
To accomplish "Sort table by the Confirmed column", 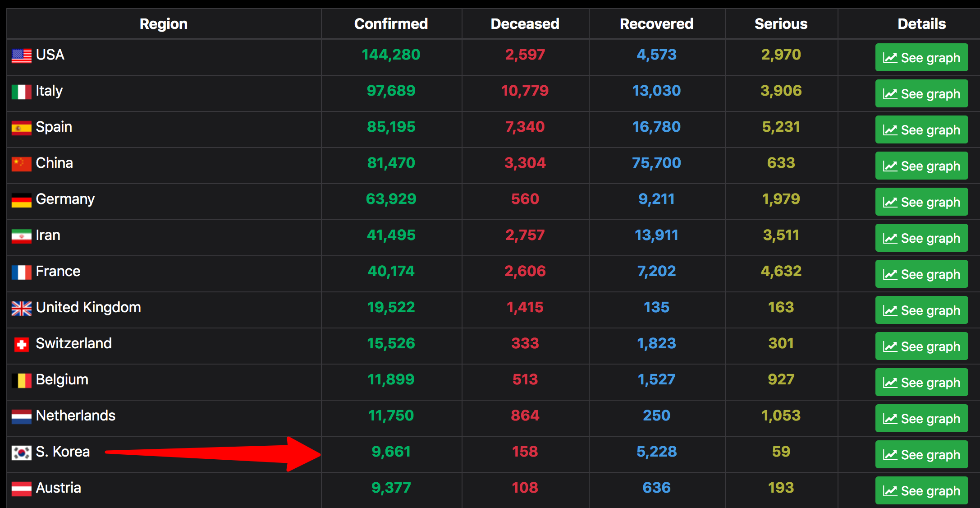I will coord(391,23).
